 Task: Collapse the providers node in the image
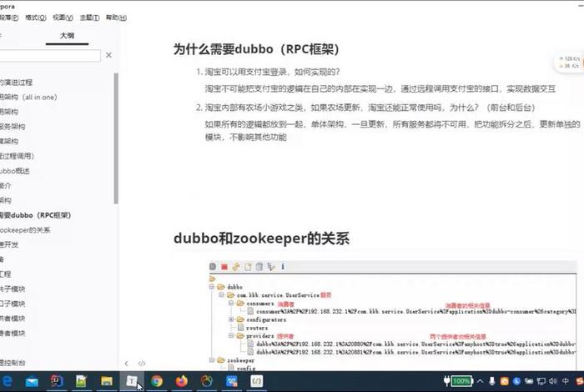pyautogui.click(x=231, y=336)
